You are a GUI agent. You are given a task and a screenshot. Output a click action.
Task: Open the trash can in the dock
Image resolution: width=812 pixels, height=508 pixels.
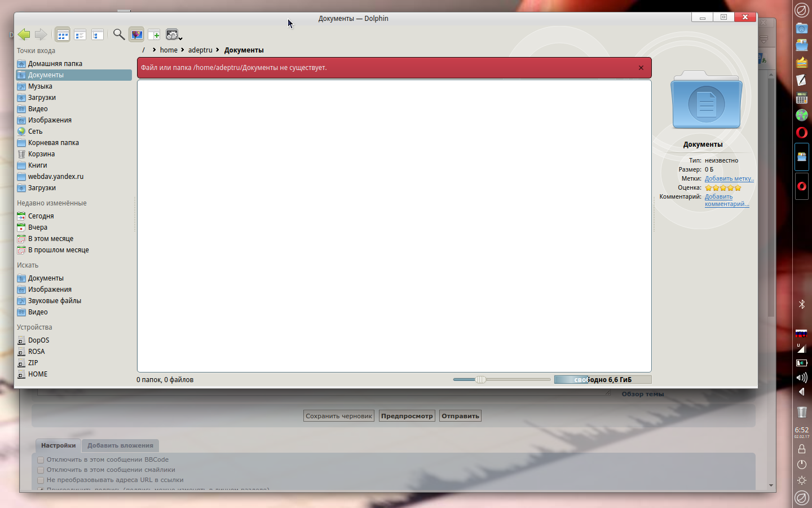pyautogui.click(x=802, y=412)
